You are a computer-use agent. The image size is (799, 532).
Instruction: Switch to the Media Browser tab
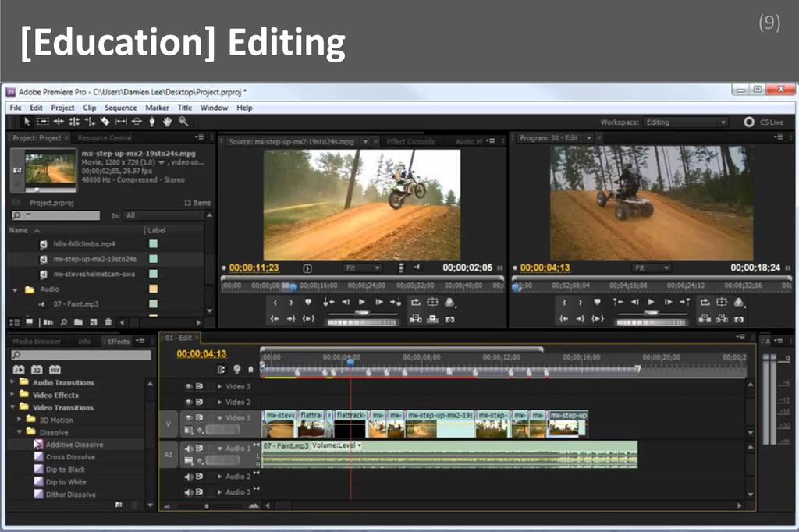pyautogui.click(x=37, y=341)
